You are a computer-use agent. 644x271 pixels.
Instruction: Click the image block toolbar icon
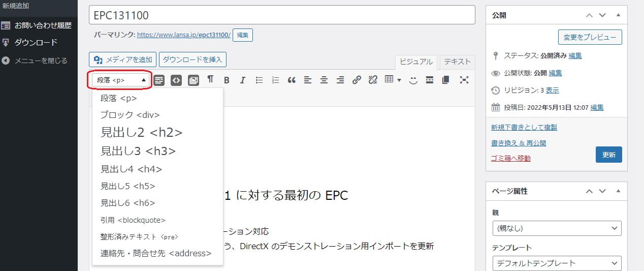pyautogui.click(x=194, y=80)
